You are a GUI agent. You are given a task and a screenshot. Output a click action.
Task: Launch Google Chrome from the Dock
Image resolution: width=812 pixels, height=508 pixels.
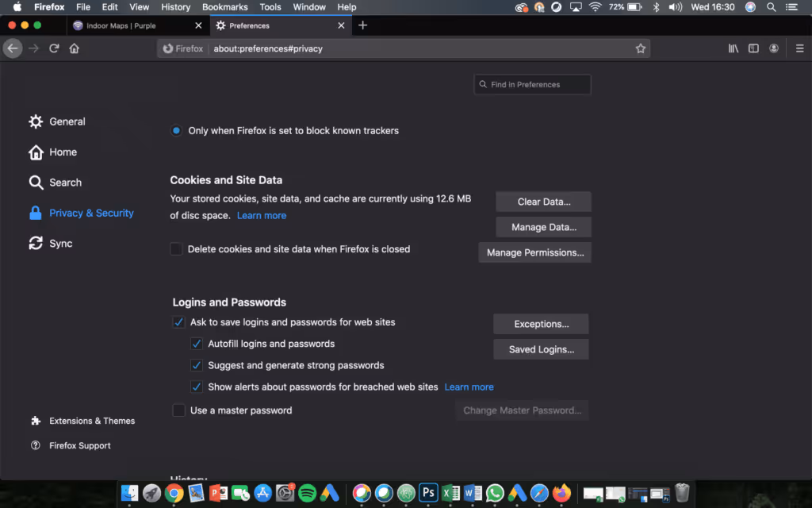[174, 493]
